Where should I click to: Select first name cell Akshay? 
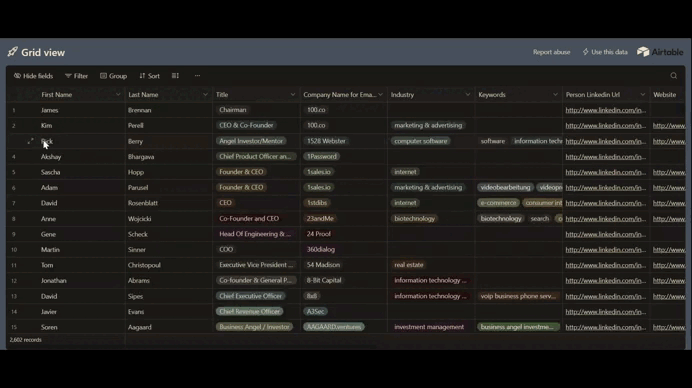click(x=51, y=157)
